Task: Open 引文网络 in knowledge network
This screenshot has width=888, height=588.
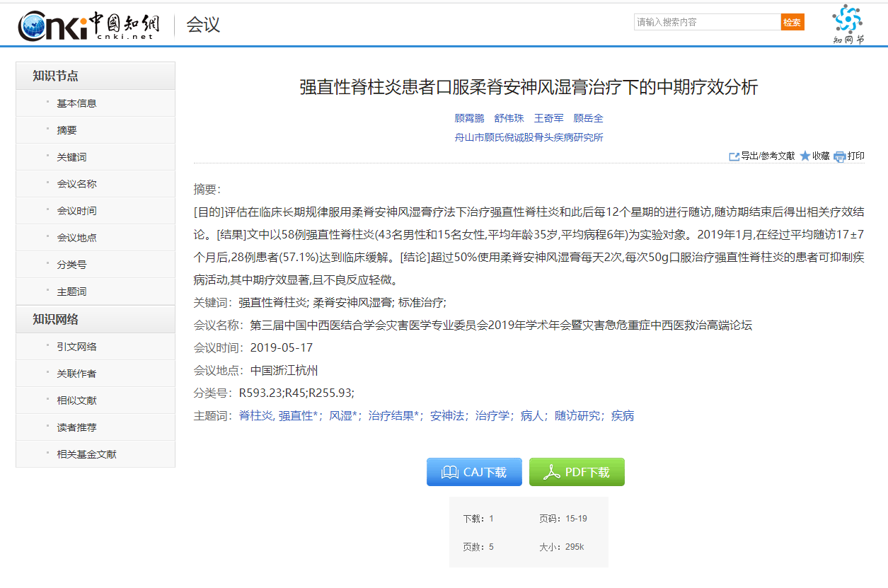Action: click(x=76, y=347)
